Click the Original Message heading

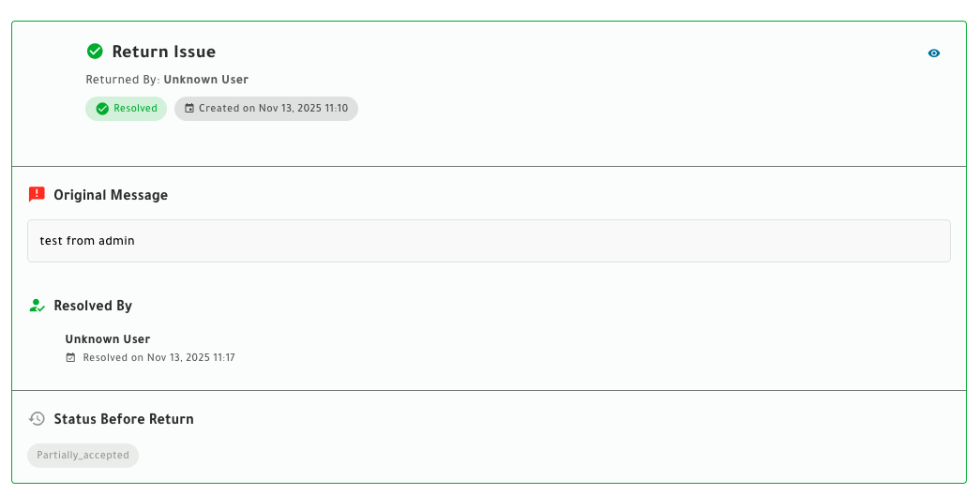pyautogui.click(x=111, y=195)
